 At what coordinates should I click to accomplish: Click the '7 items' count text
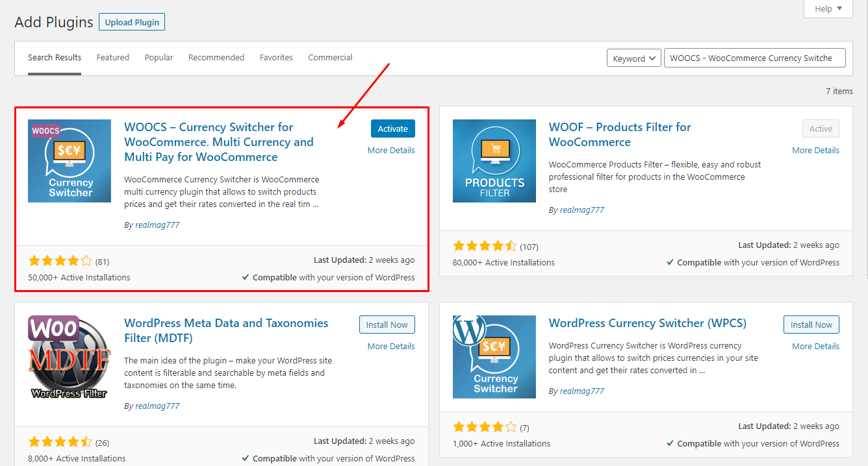click(x=839, y=92)
